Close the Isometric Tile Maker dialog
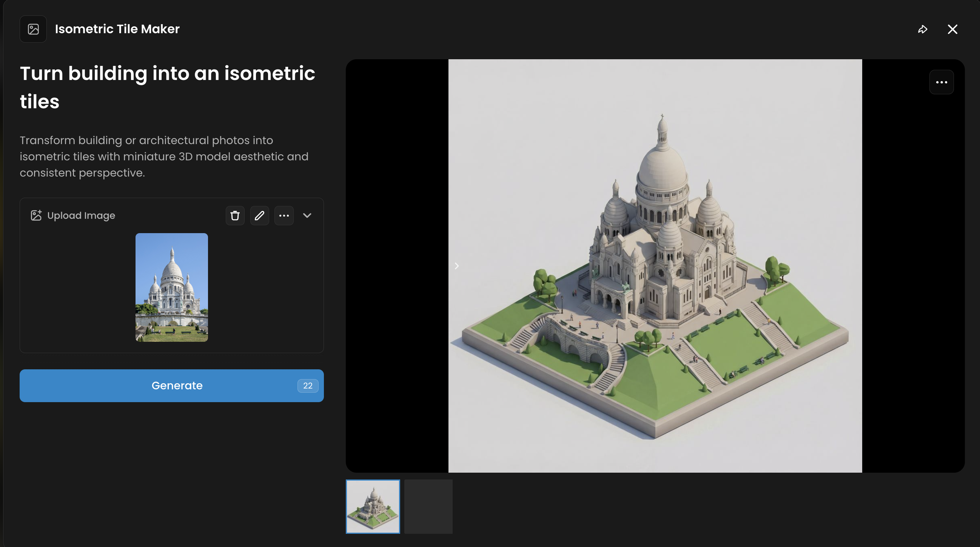The image size is (980, 547). coord(952,29)
